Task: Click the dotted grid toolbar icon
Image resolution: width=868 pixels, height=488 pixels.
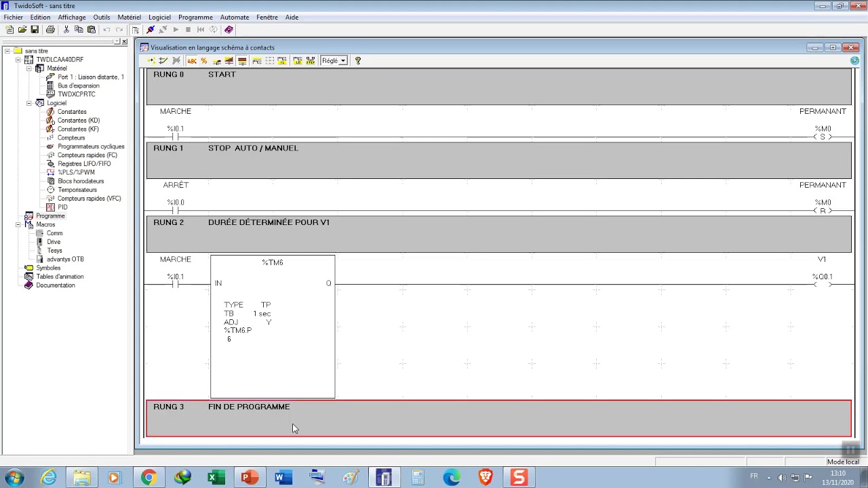Action: coord(270,61)
